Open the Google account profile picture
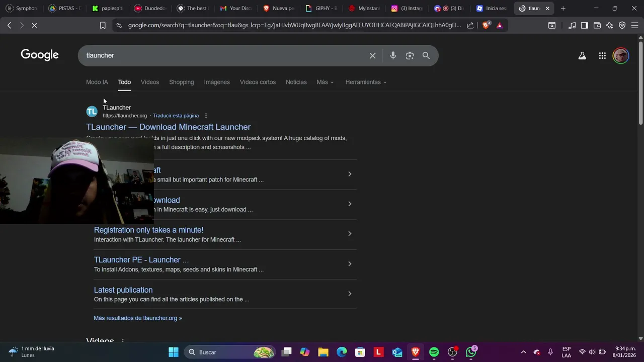This screenshot has width=644, height=362. 621,56
